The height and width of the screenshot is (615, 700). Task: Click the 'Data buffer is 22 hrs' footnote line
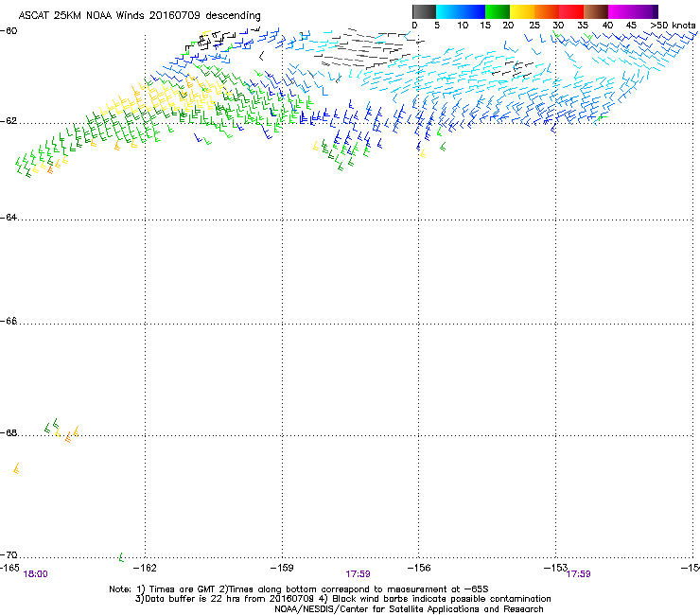(x=343, y=599)
